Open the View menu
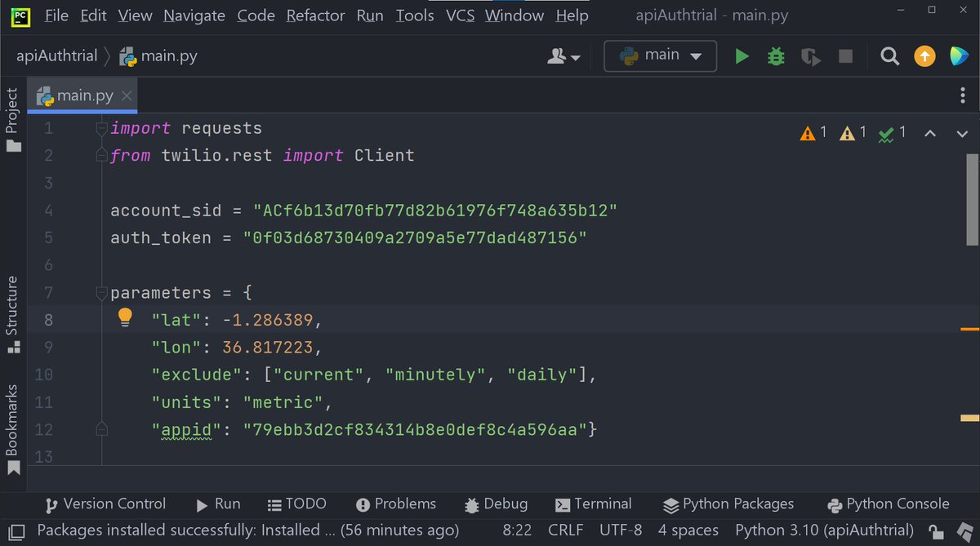This screenshot has height=546, width=980. coord(135,16)
